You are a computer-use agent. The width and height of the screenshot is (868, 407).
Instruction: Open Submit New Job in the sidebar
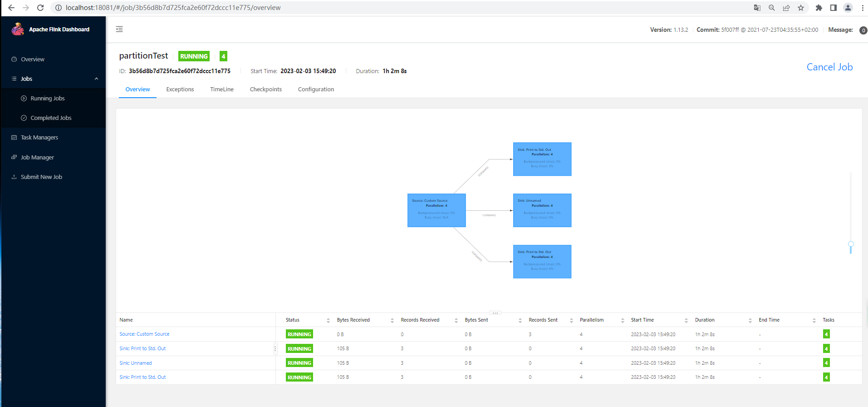53,177
